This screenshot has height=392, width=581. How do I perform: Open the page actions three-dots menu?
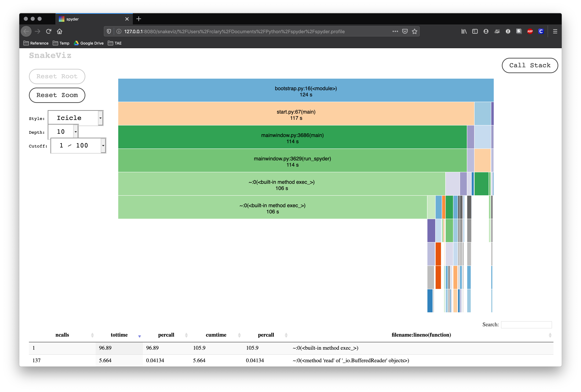(395, 31)
